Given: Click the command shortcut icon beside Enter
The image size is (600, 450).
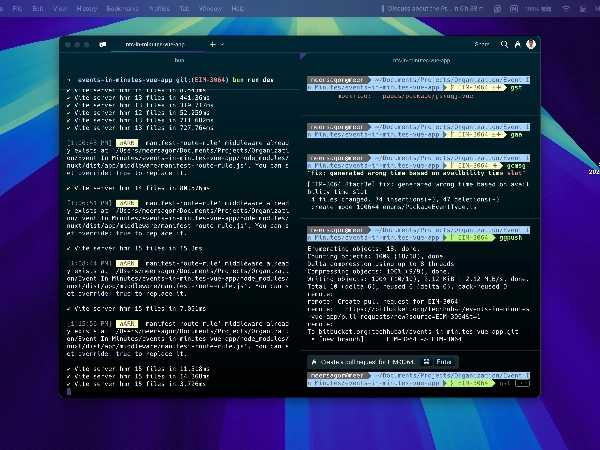Looking at the screenshot, I should coord(426,362).
